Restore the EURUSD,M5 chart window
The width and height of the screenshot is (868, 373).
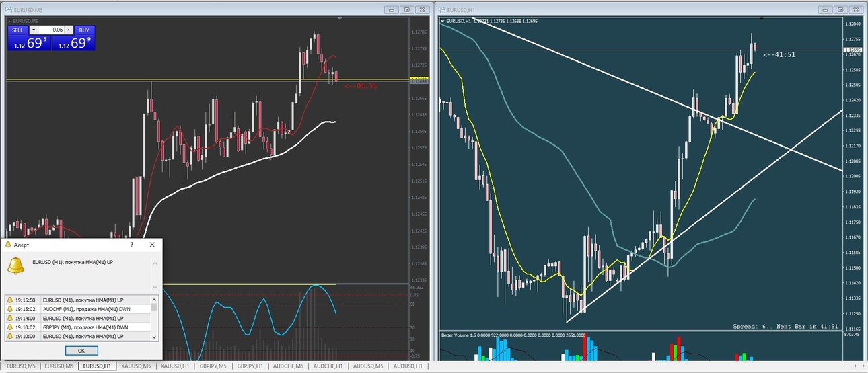point(406,9)
